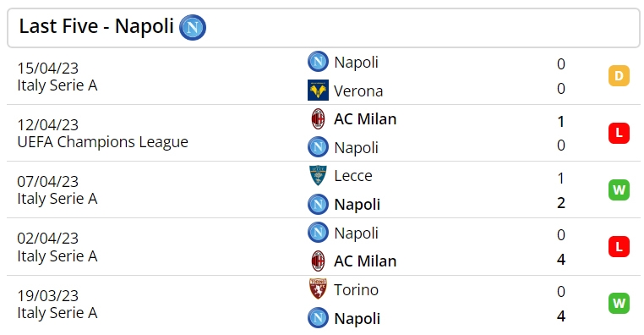Screen dimensions: 644x335
Task: Click the red L badge for 12/04/23
Action: point(619,133)
